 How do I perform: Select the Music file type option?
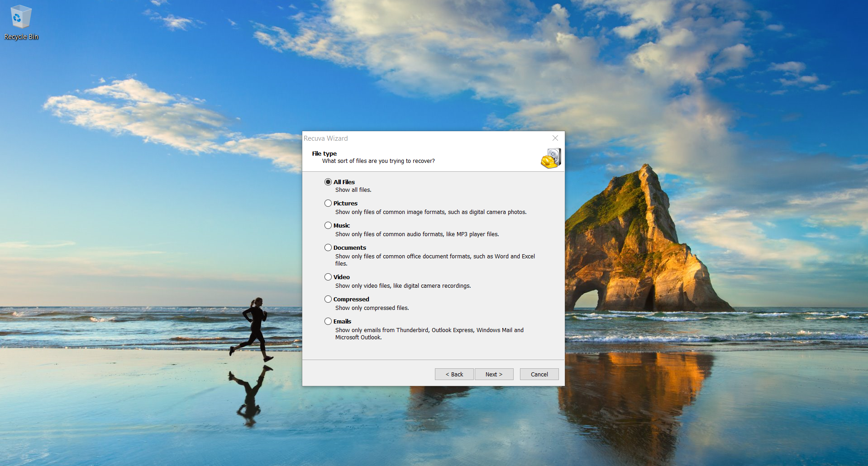coord(328,225)
